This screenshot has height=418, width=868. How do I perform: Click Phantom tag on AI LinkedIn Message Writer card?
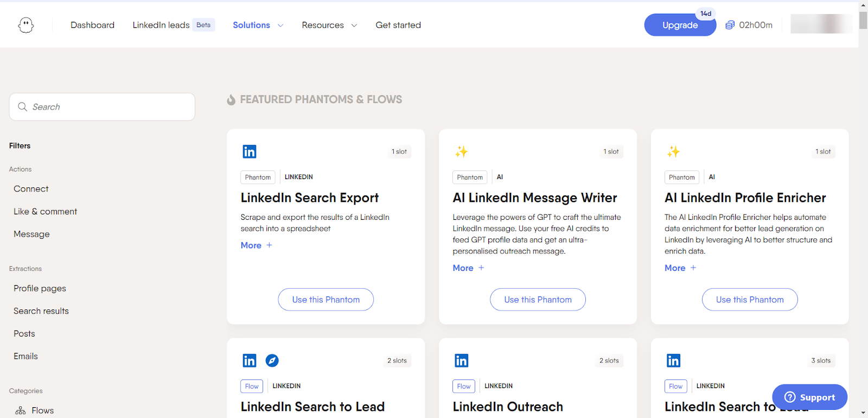pyautogui.click(x=470, y=178)
